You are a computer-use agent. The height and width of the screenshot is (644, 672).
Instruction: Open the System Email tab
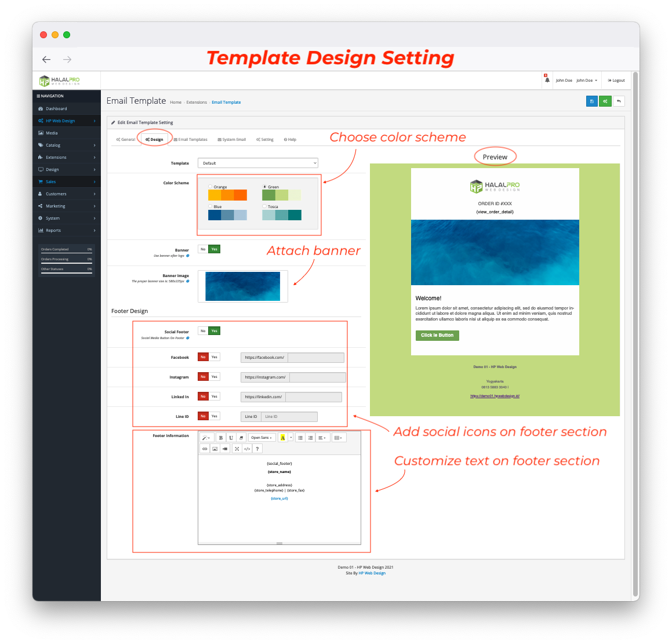point(232,139)
